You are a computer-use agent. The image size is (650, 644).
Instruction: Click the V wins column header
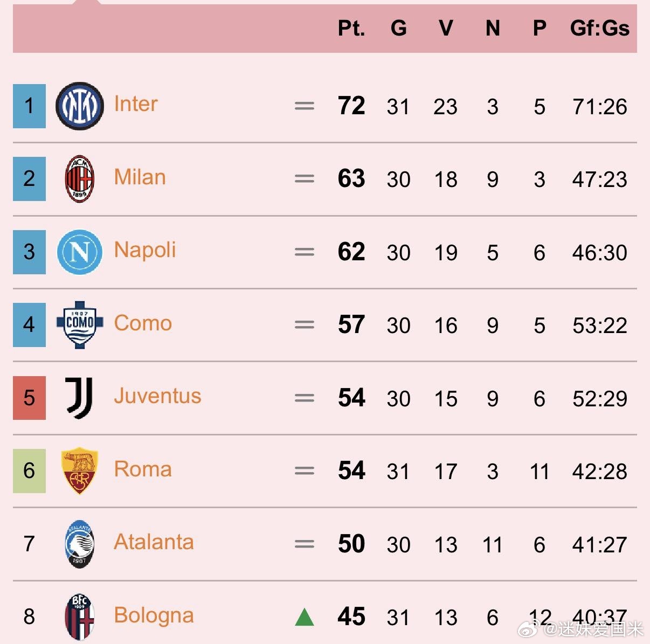pyautogui.click(x=446, y=28)
